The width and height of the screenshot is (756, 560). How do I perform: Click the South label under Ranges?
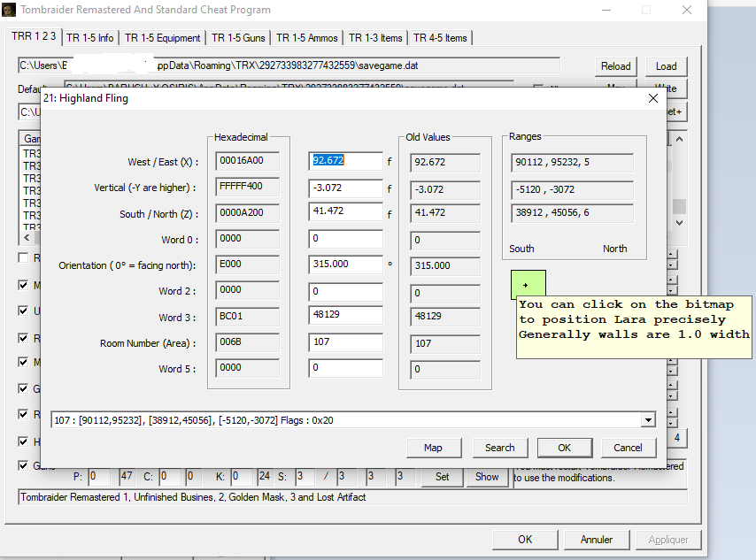521,249
